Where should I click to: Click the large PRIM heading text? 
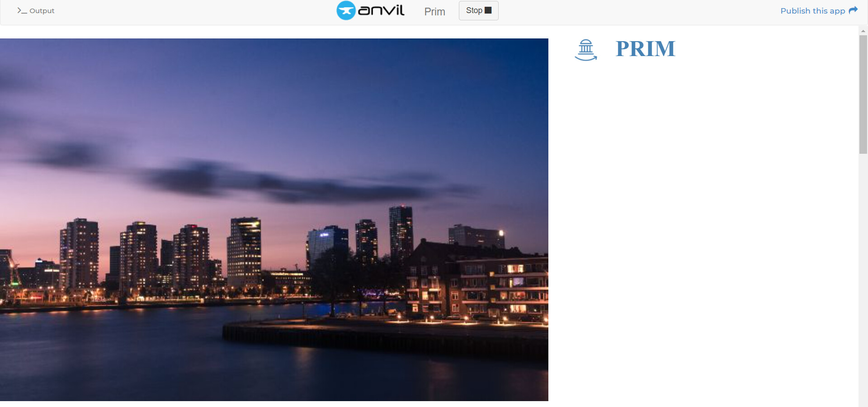(645, 49)
